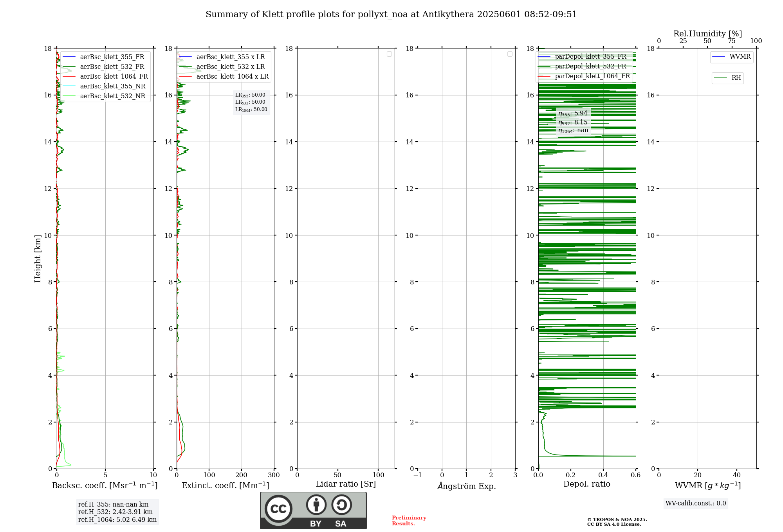Viewport: 783px width, 532px height.
Task: Click the SA label on the license badge
Action: point(341,524)
